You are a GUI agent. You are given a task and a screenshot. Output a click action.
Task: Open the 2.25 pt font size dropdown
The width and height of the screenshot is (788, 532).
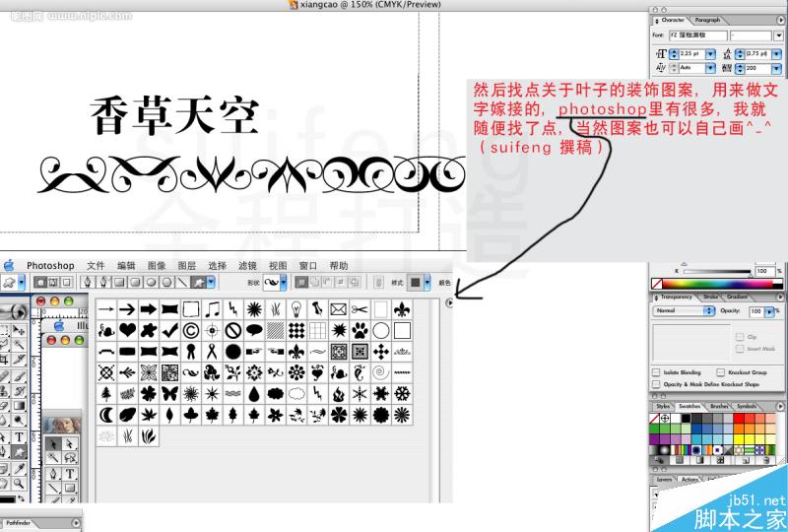[x=710, y=54]
